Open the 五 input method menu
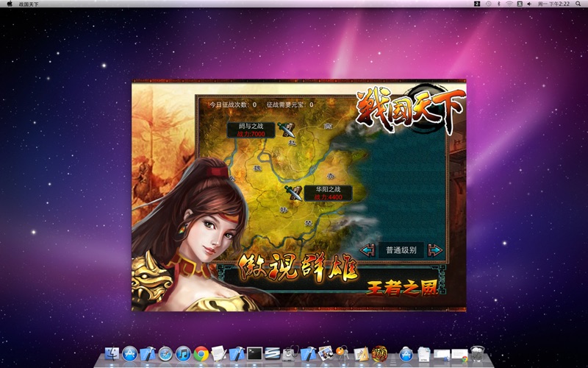The height and width of the screenshot is (368, 588). (520, 4)
